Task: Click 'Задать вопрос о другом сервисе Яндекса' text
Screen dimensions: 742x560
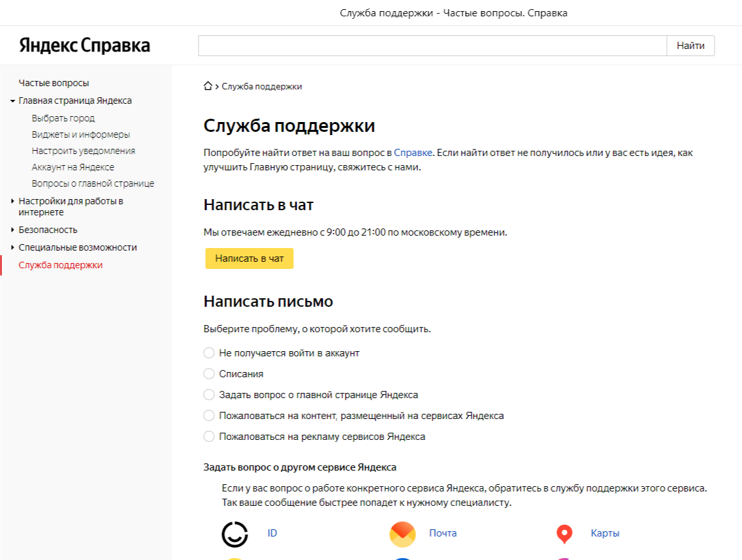Action: click(300, 467)
